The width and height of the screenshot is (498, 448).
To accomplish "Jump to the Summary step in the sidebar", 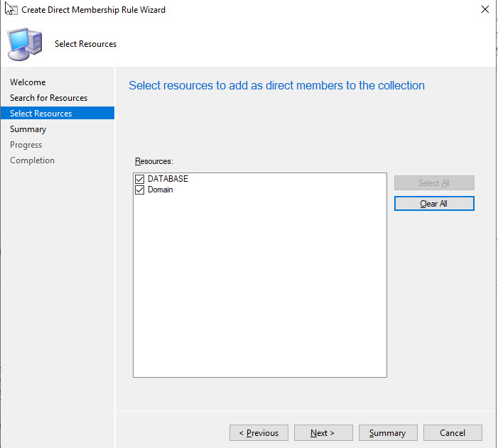I will click(x=28, y=129).
